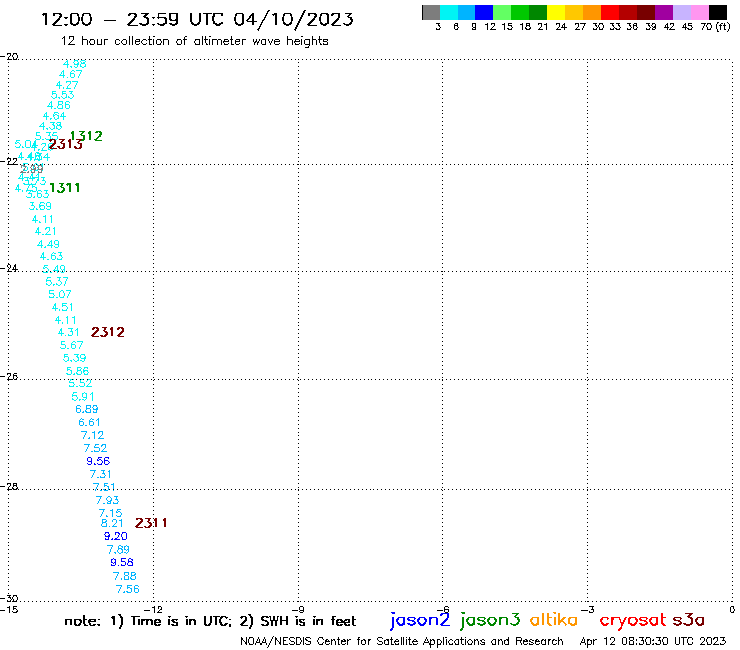The height and width of the screenshot is (650, 740).
Task: Select the wave height value 5.39
Action: point(75,358)
